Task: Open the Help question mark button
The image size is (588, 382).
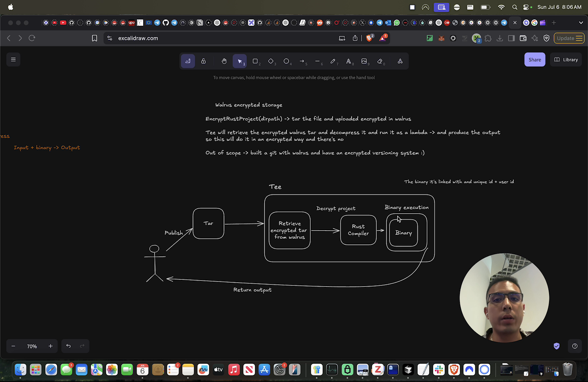Action: click(x=575, y=346)
